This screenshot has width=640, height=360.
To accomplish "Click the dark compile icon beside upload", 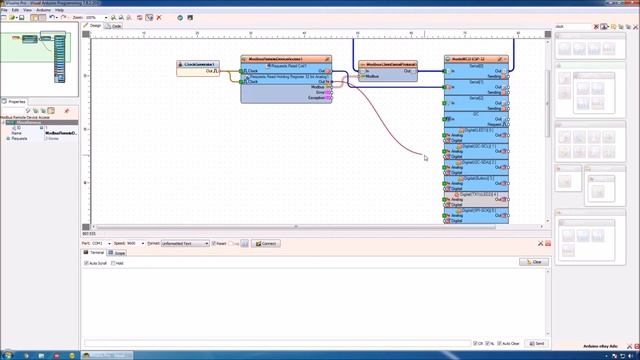I will (190, 18).
